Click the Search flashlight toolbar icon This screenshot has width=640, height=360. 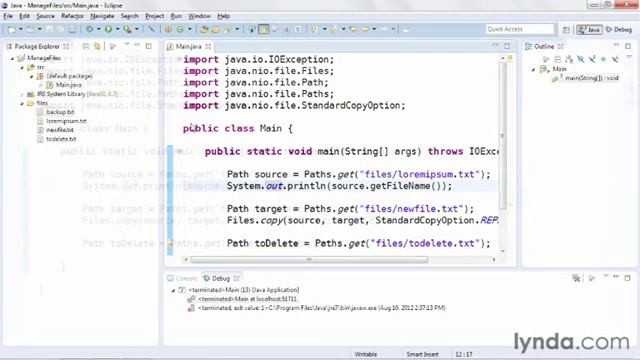coord(228,29)
